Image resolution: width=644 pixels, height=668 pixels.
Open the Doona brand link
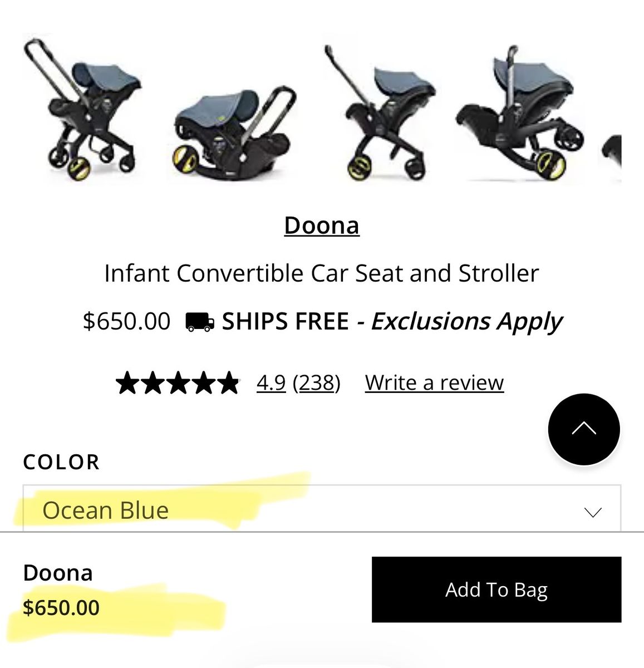click(322, 225)
